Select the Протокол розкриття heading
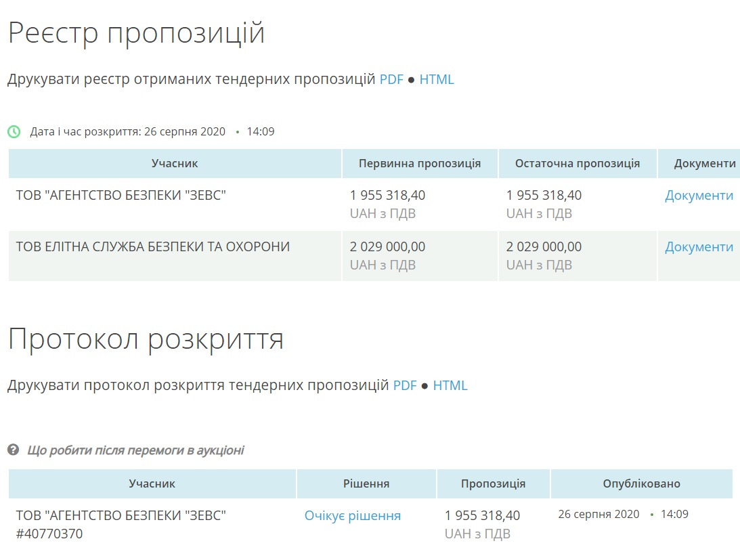 click(x=146, y=339)
